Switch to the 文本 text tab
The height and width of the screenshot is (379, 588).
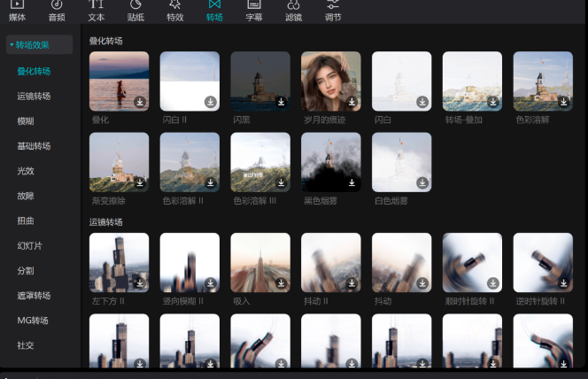97,16
